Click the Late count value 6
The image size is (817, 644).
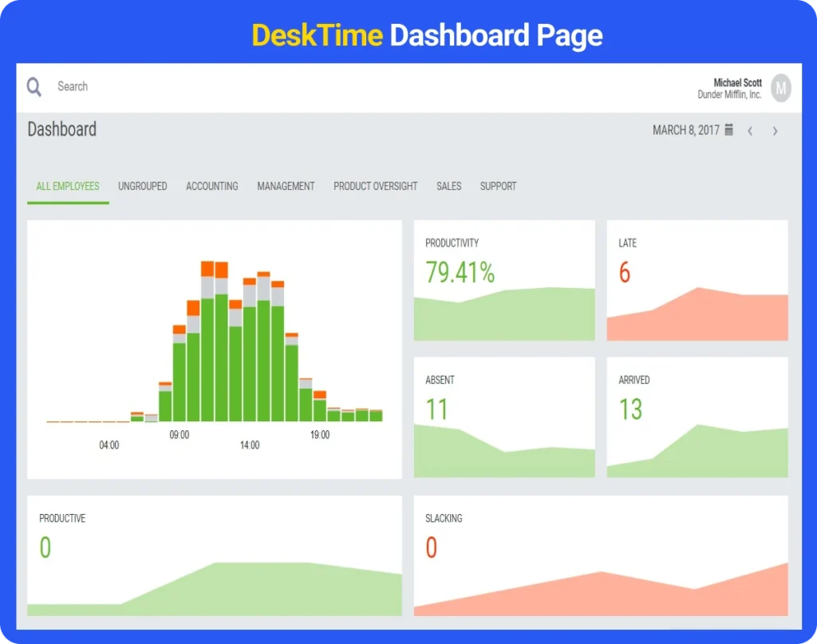point(624,272)
